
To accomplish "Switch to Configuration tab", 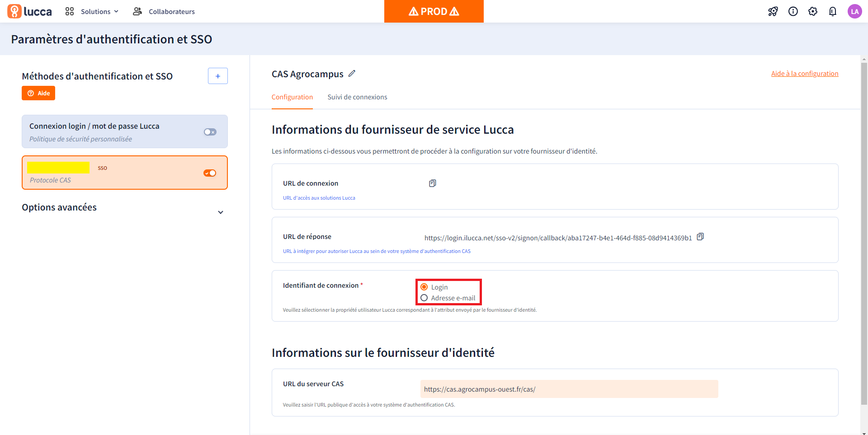I will pos(292,97).
